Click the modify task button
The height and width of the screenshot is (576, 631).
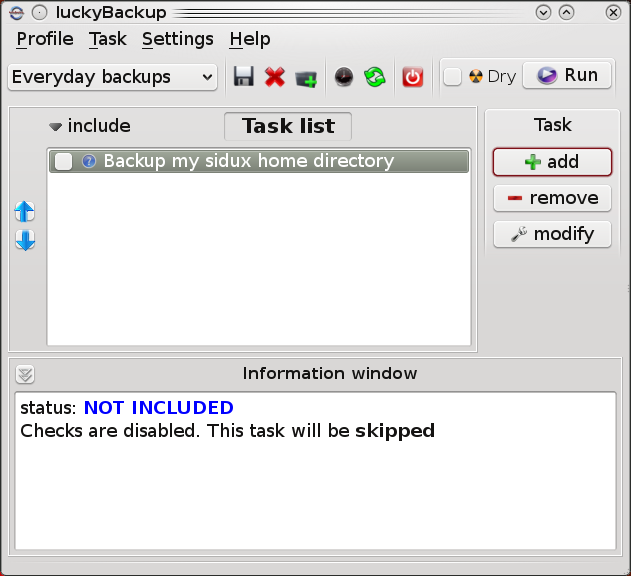coord(552,234)
